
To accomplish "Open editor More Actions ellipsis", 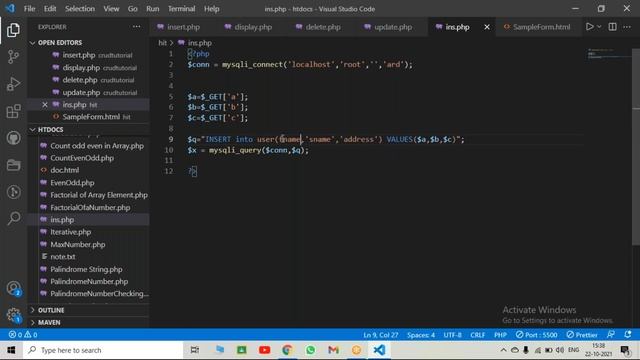I will pos(627,27).
